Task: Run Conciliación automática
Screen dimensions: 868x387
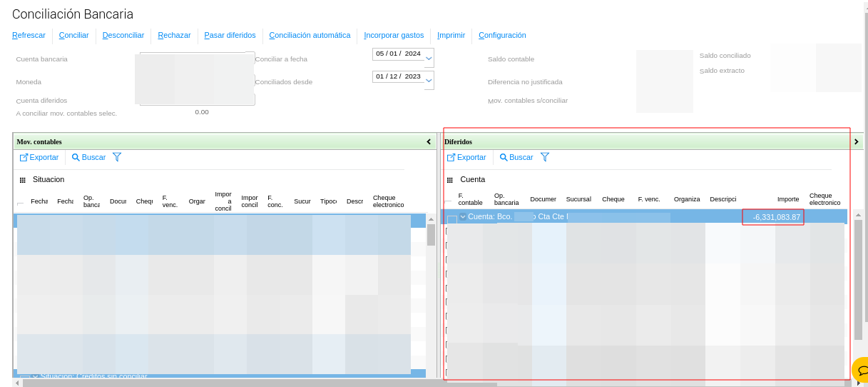Action: click(310, 35)
